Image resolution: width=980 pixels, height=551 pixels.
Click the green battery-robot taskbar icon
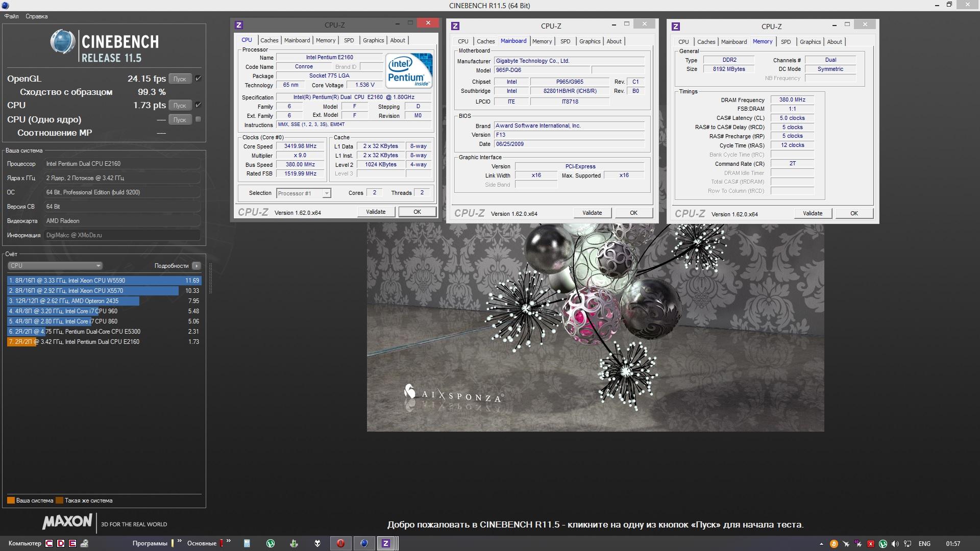294,543
